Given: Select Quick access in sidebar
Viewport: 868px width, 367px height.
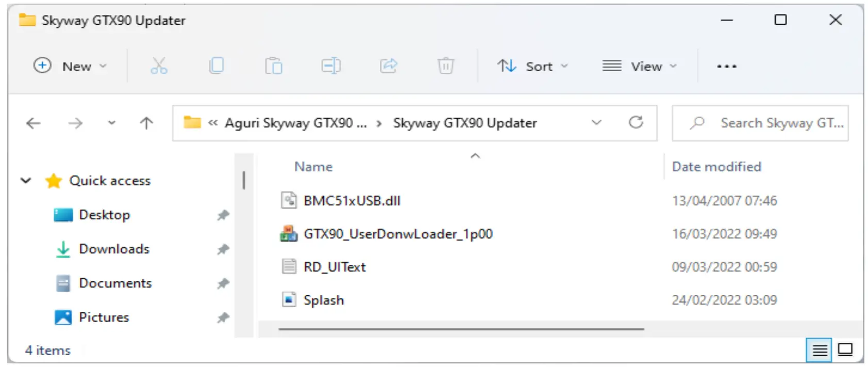Looking at the screenshot, I should [x=110, y=180].
